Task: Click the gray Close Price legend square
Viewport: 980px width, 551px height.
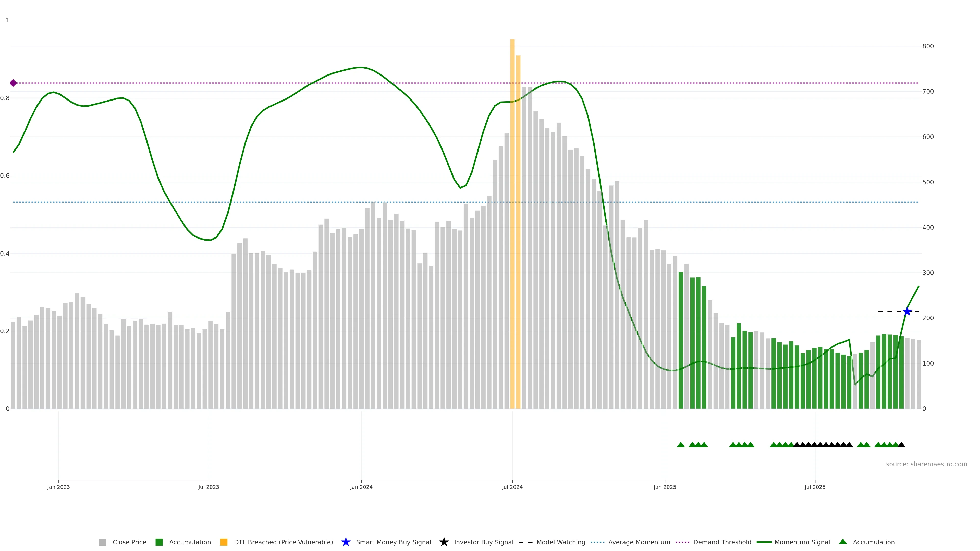Action: click(x=102, y=542)
